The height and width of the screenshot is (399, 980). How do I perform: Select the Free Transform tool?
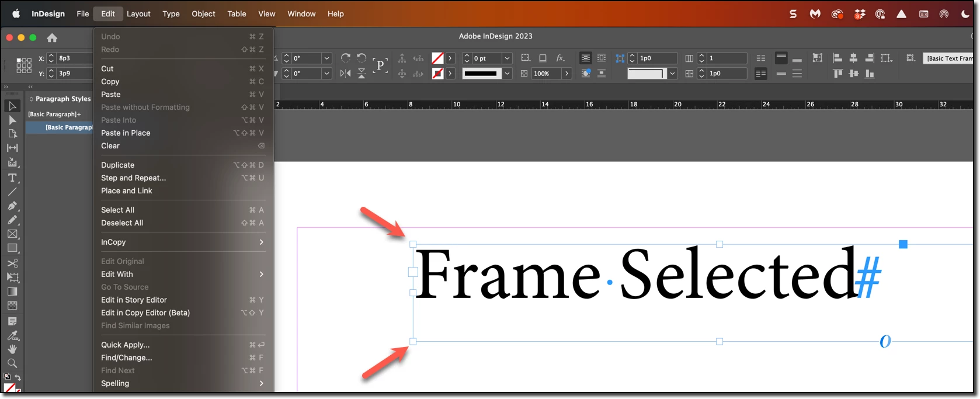(x=12, y=277)
